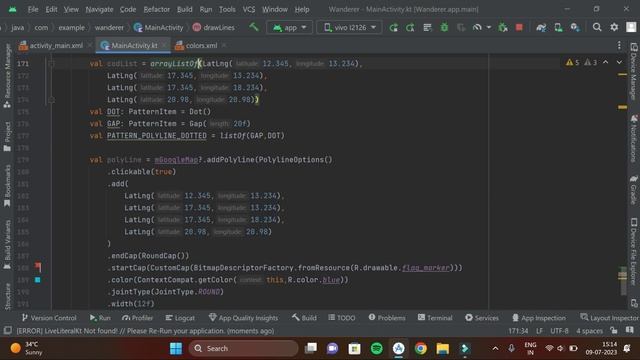Open the Problems tool window
The height and width of the screenshot is (360, 640).
coord(387,318)
